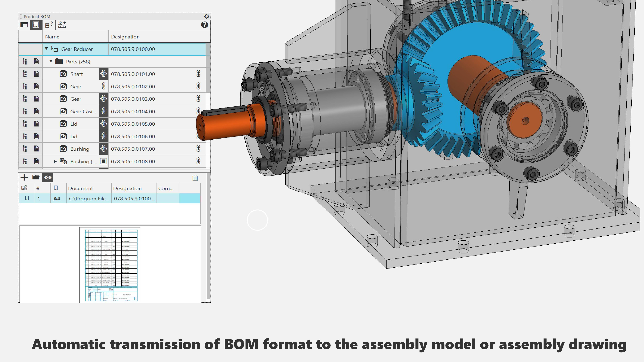This screenshot has height=362, width=644.
Task: Open the BOM help question-mark icon
Action: tap(205, 25)
